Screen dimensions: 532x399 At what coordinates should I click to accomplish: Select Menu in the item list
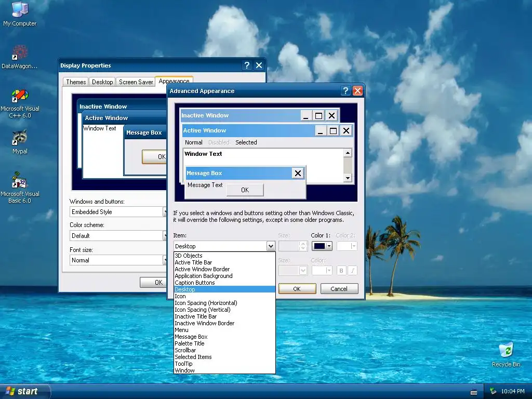pos(224,330)
